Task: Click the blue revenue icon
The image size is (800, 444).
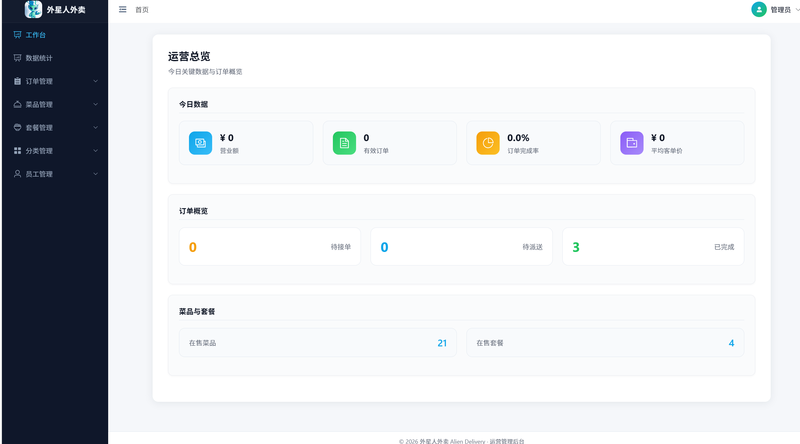Action: coord(201,143)
